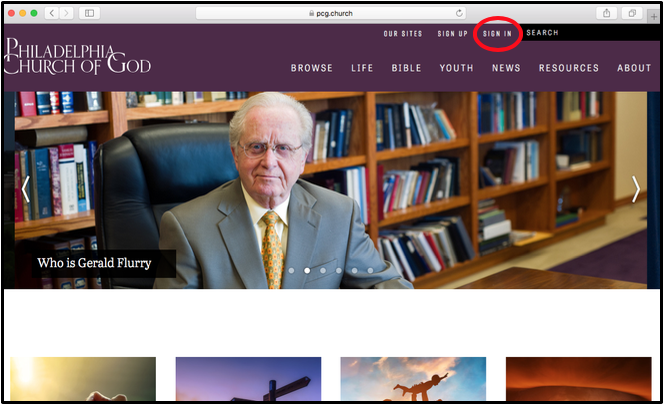Open the News menu

coord(506,68)
